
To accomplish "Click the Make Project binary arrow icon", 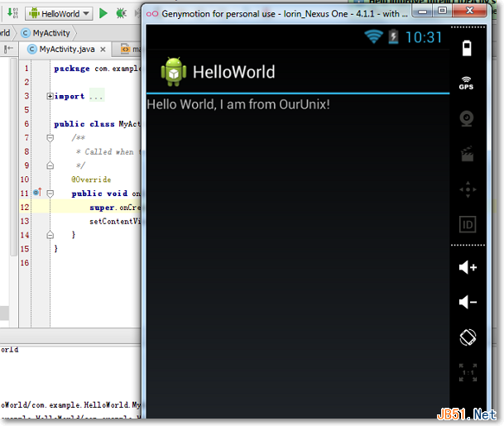I will 12,13.
